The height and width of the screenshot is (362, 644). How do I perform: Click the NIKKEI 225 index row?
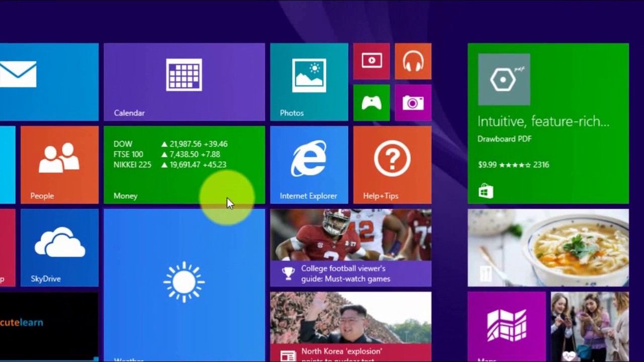[170, 164]
